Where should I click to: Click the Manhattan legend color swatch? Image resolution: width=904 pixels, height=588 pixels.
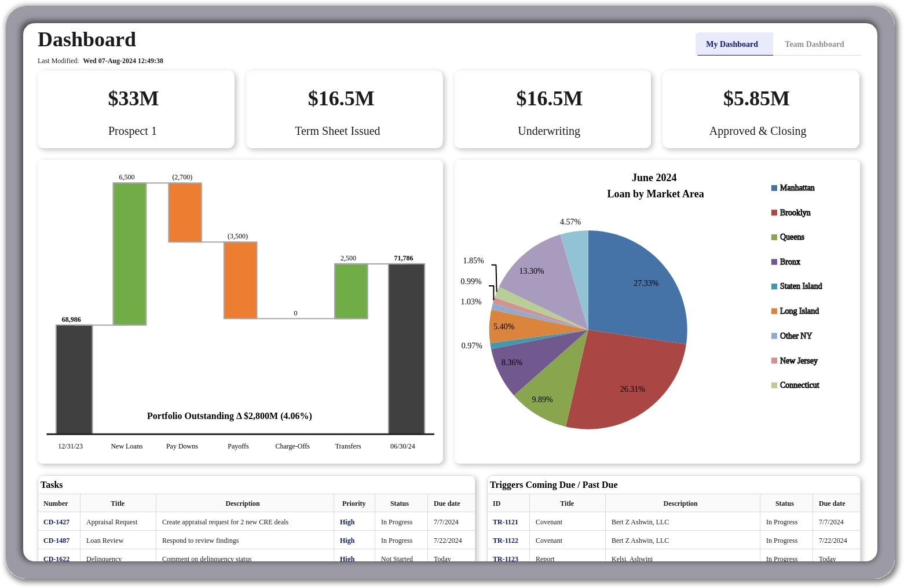coord(774,188)
